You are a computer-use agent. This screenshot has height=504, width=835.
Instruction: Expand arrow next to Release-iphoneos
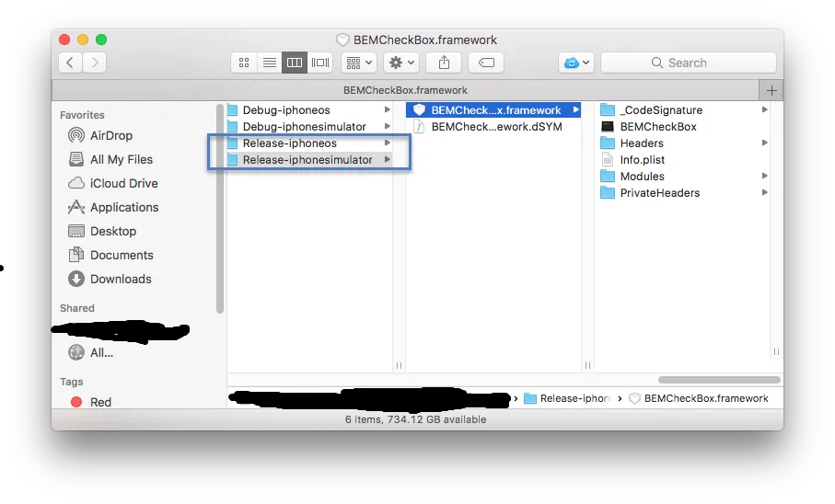[388, 143]
